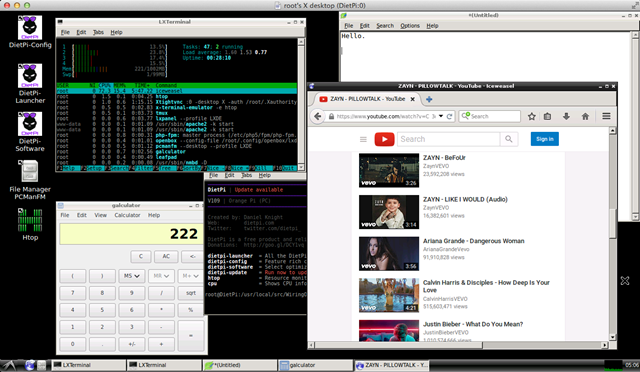This screenshot has width=640, height=372.
Task: Open the Iceweasel hamburger menu
Action: click(606, 116)
